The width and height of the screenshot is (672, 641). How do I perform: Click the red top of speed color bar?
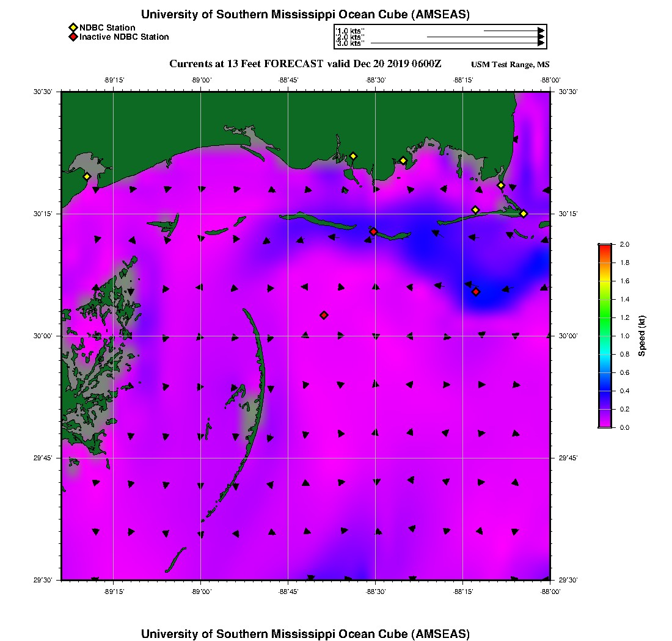point(605,247)
